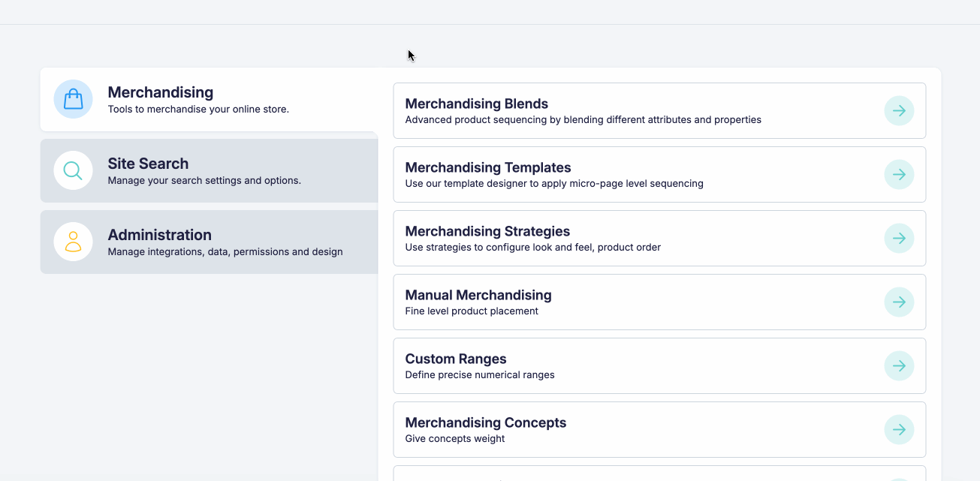Image resolution: width=980 pixels, height=481 pixels.
Task: Click the arrow icon for Custom Ranges
Action: [899, 366]
